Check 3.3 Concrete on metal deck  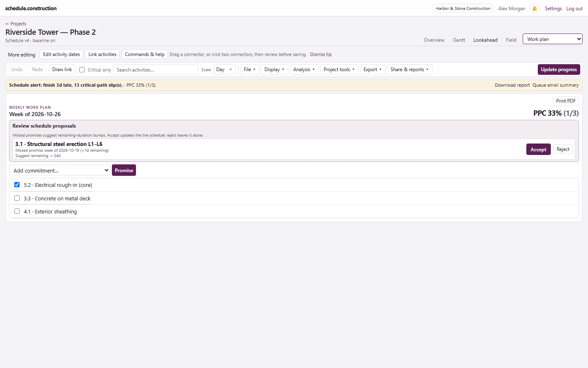click(x=17, y=198)
